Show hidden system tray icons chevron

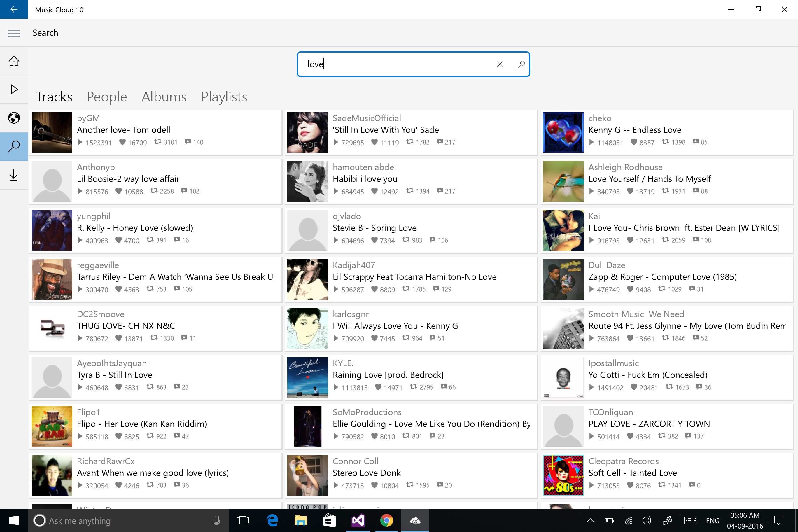(590, 520)
